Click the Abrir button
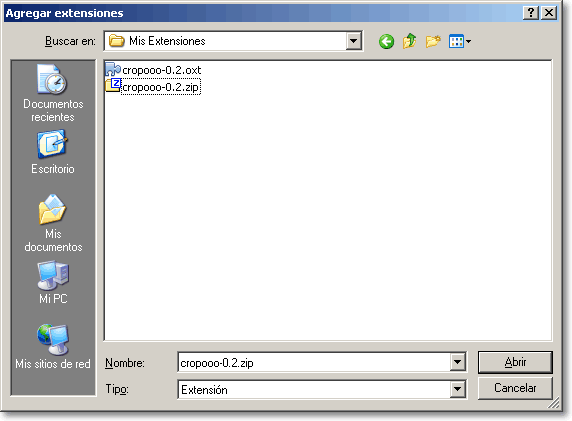This screenshot has width=572, height=421. click(x=515, y=362)
